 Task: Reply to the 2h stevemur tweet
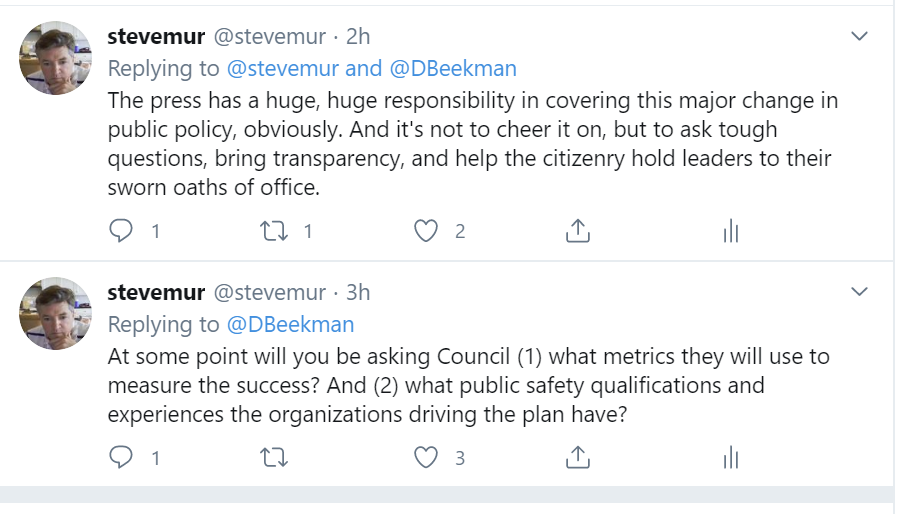pyautogui.click(x=121, y=231)
